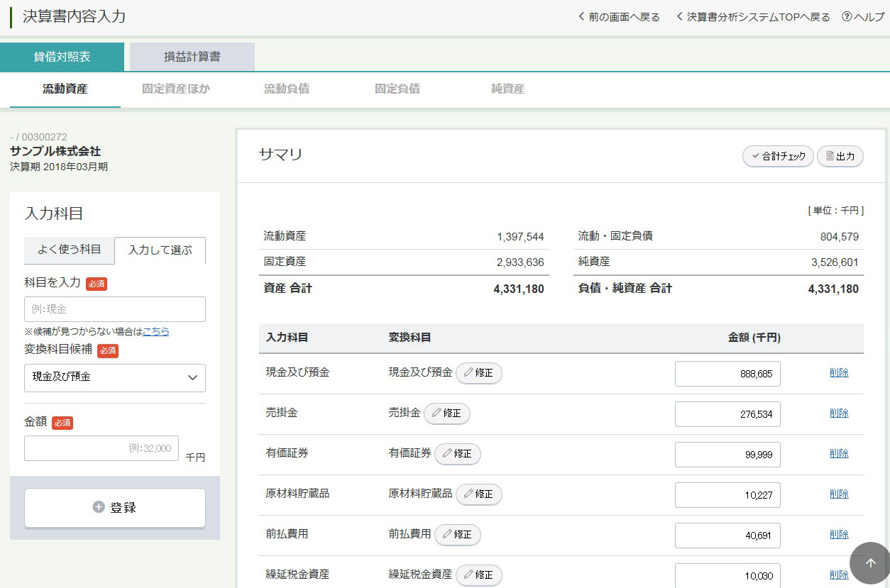Go back via 前の画面へ戻る link

[x=619, y=17]
